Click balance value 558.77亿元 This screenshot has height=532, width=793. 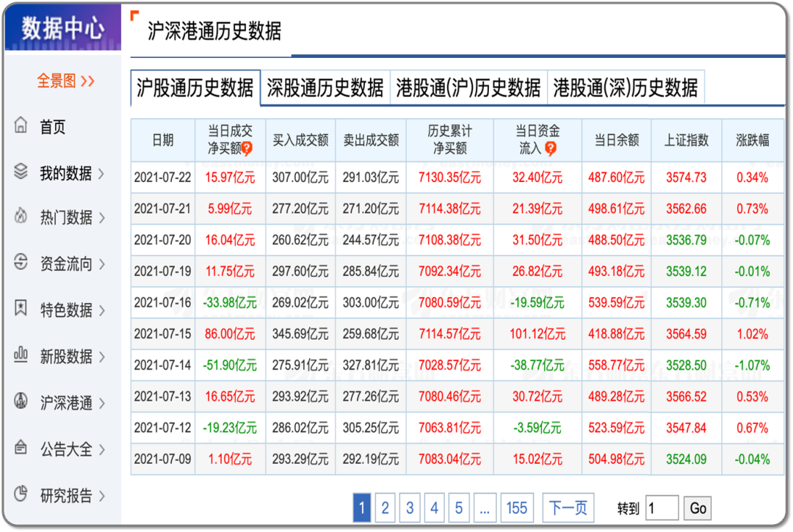tap(617, 365)
